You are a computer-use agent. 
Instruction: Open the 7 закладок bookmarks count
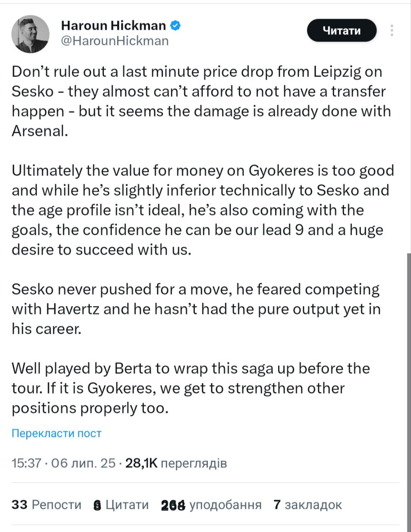point(308,505)
